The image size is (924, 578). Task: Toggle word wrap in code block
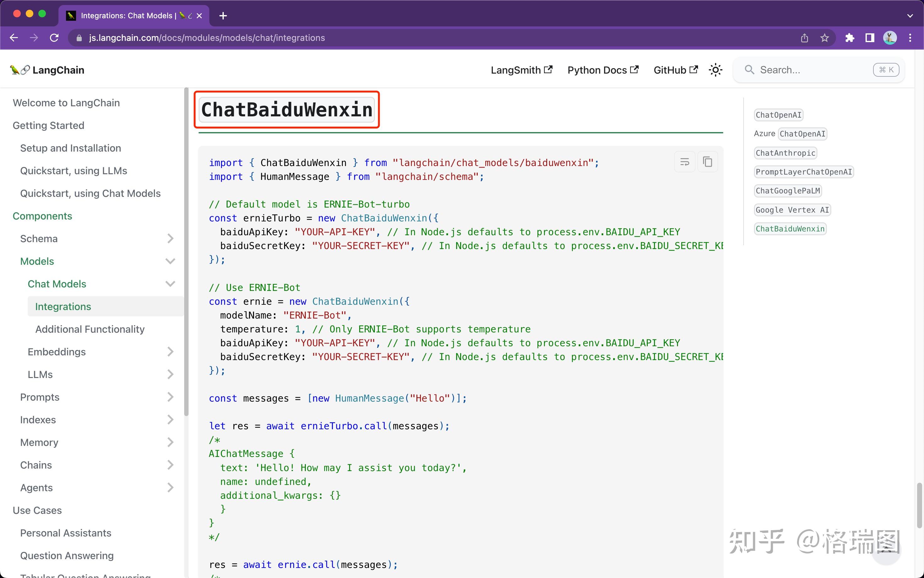point(685,162)
